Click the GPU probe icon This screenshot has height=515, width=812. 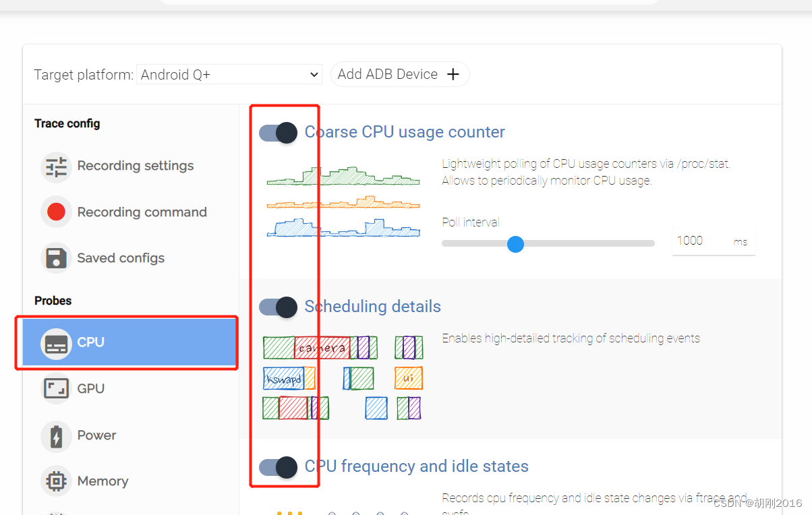(56, 389)
